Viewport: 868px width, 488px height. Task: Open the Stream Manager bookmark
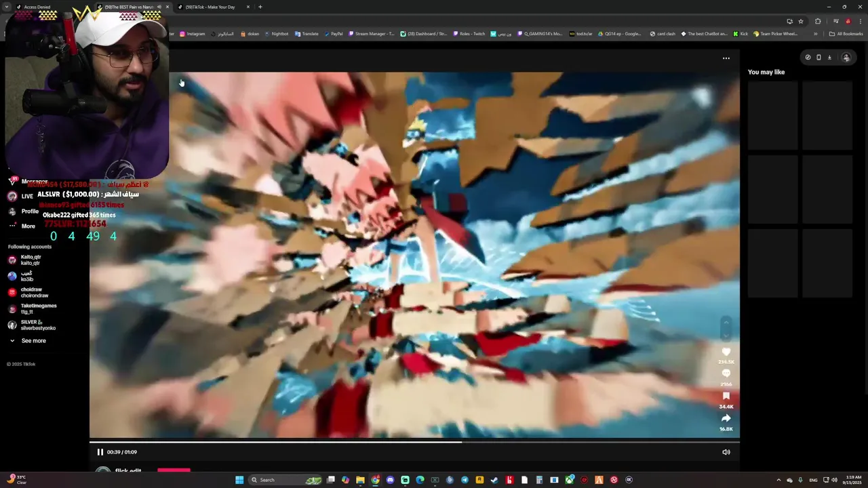tap(371, 34)
